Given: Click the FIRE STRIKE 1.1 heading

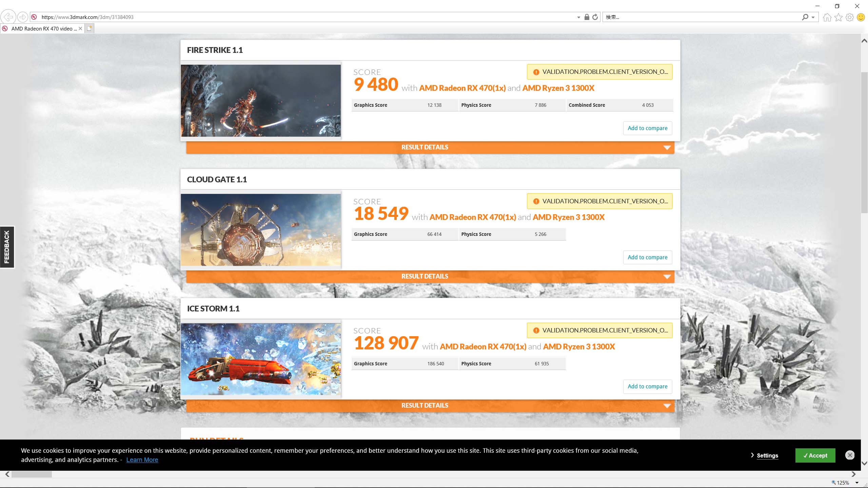Looking at the screenshot, I should coord(215,50).
